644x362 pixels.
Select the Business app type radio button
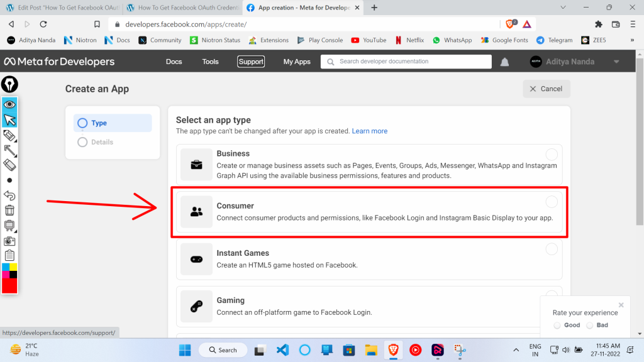pos(552,155)
